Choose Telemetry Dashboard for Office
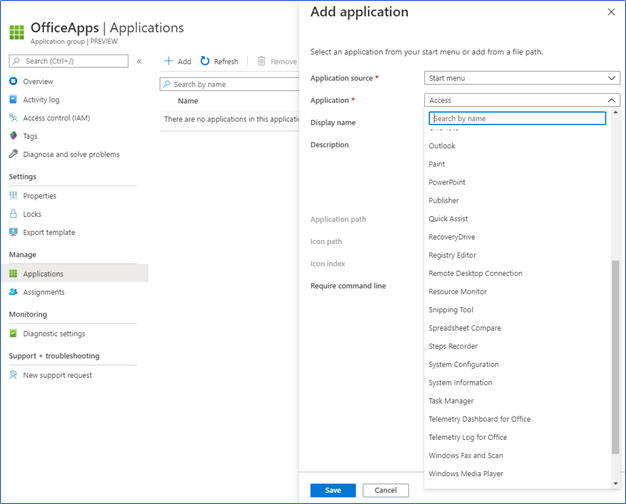Image resolution: width=626 pixels, height=504 pixels. (479, 419)
